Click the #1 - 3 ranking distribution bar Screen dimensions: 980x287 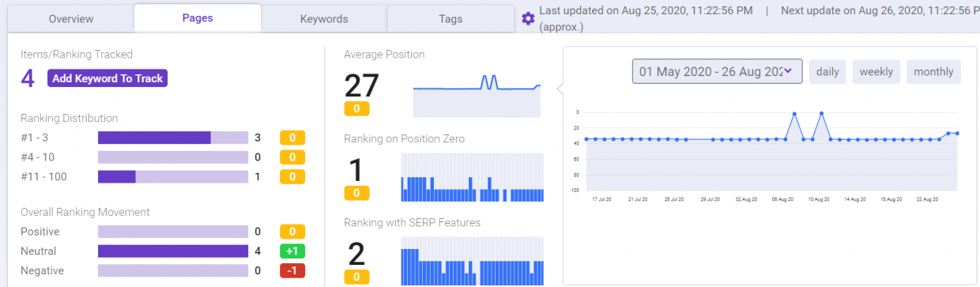[x=173, y=138]
